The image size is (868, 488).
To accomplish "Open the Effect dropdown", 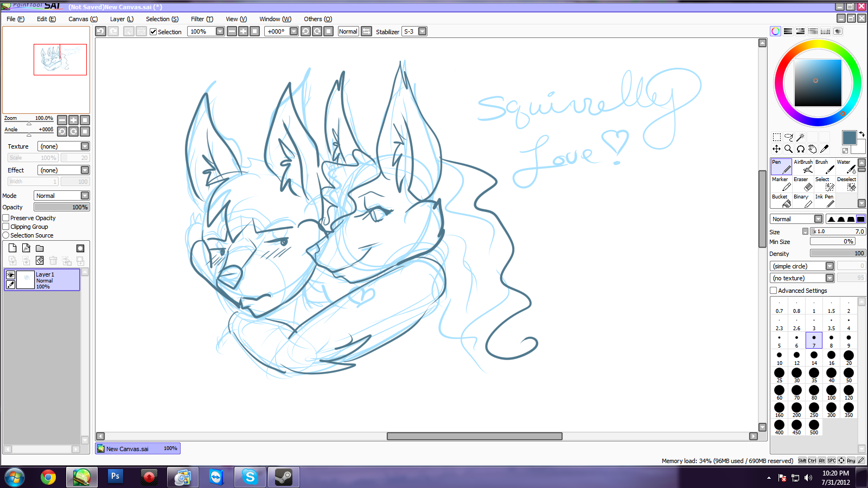I will [63, 170].
